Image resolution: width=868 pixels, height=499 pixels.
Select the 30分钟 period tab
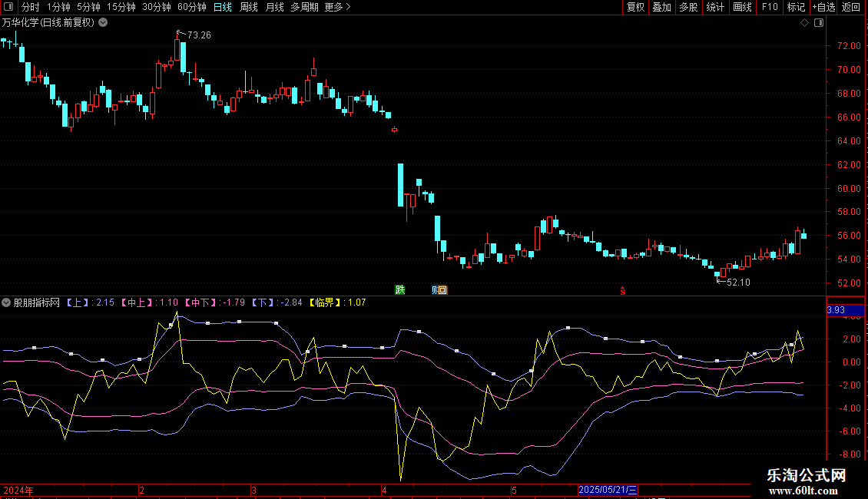(x=157, y=7)
